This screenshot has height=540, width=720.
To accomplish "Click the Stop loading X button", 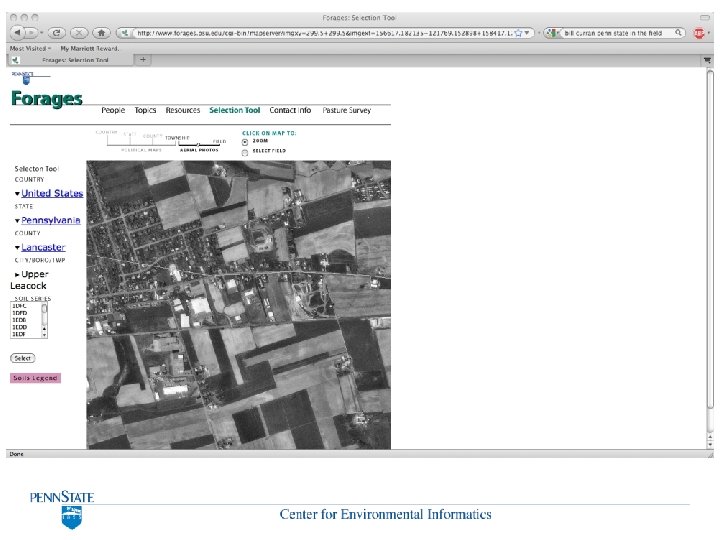I will [79, 33].
